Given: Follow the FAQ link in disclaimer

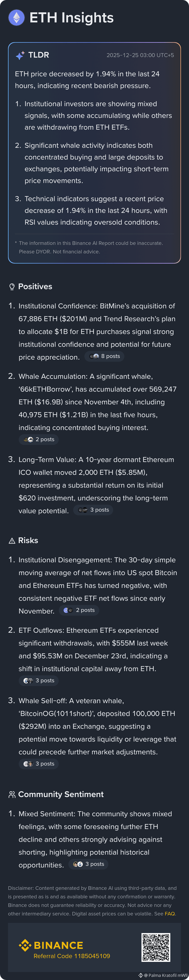Looking at the screenshot, I should point(170,913).
